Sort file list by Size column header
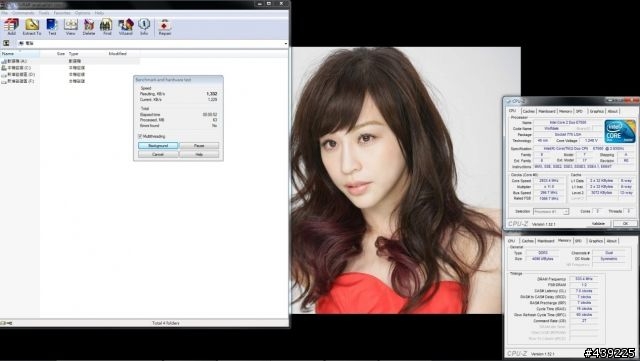This screenshot has height=361, width=640. click(53, 53)
